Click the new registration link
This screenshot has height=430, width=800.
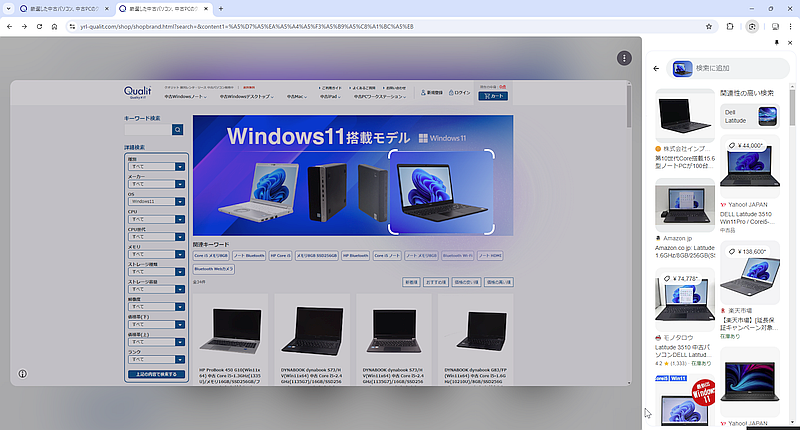point(432,93)
